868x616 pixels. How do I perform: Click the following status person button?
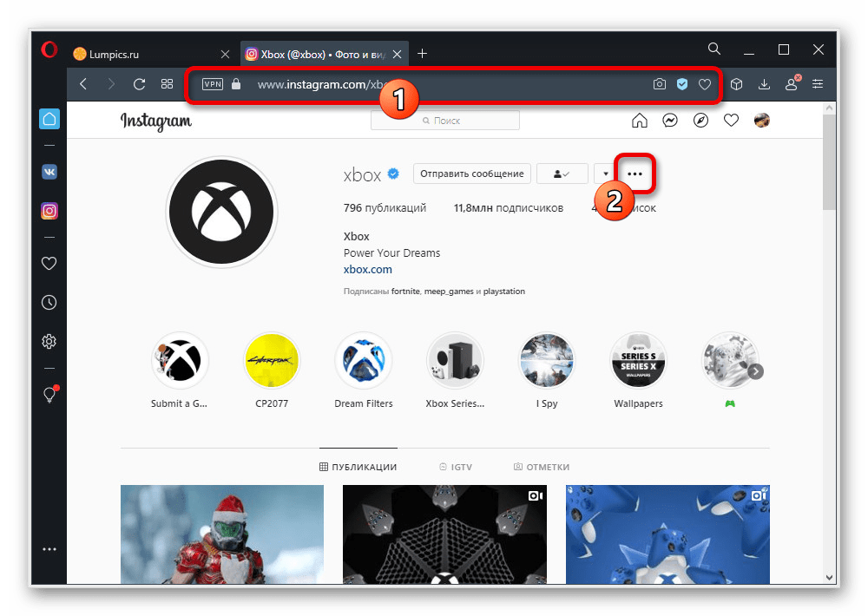click(x=562, y=174)
